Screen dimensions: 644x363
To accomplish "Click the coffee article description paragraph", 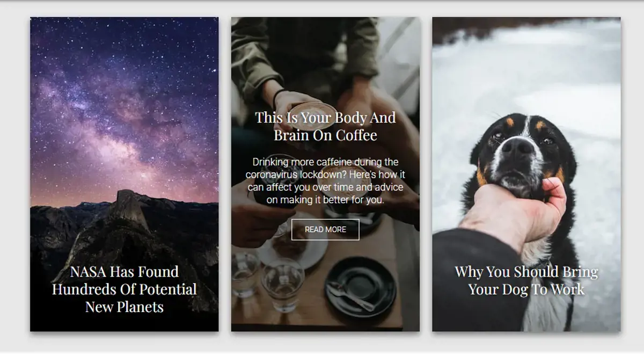I will pyautogui.click(x=325, y=181).
